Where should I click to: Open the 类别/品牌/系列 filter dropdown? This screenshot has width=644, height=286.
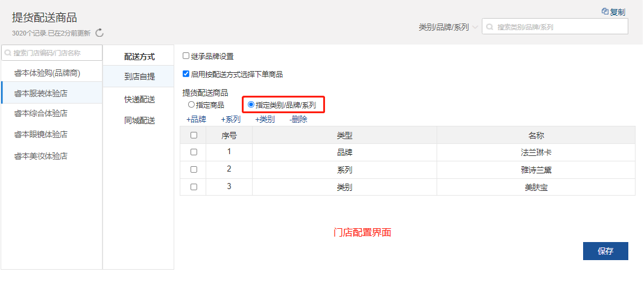pyautogui.click(x=449, y=27)
